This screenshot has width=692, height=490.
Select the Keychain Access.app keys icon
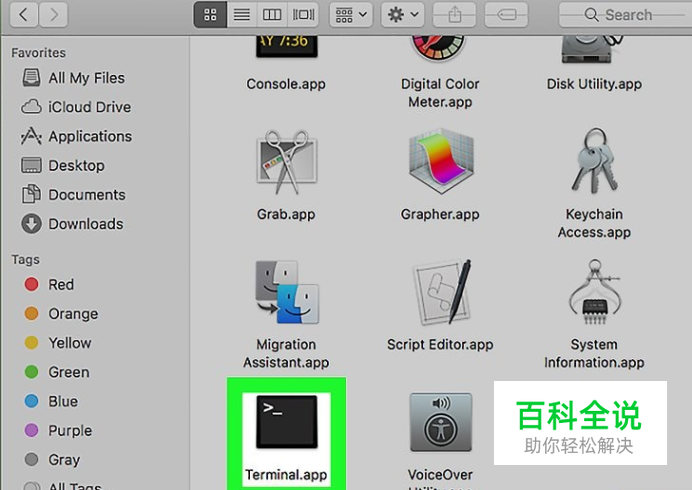pos(594,160)
